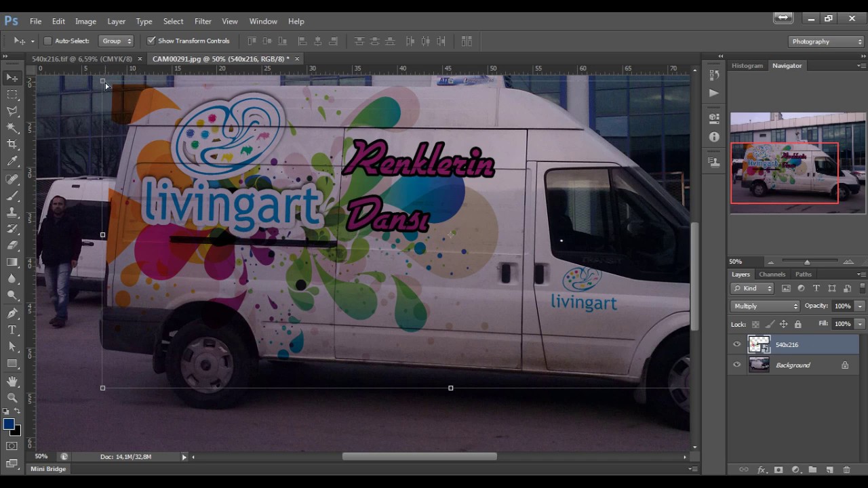Open the Opacity slider dropdown arrow
The image size is (868, 488).
pyautogui.click(x=860, y=306)
